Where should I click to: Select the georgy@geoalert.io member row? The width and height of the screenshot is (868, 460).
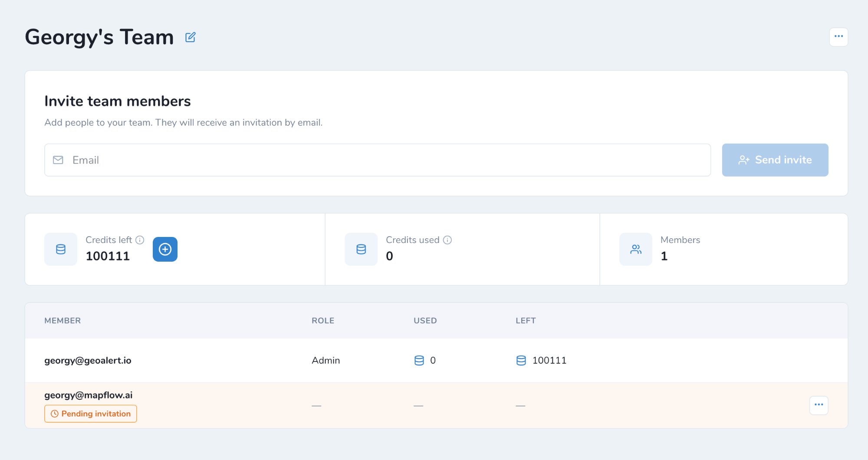pyautogui.click(x=436, y=360)
